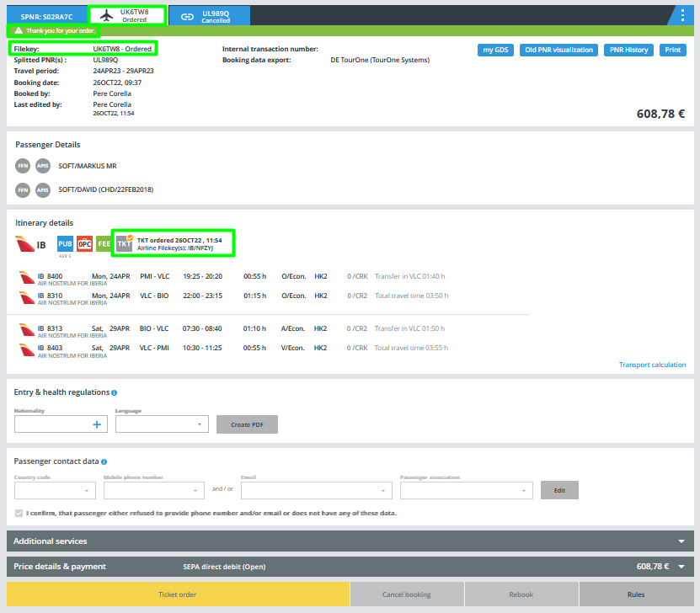Image resolution: width=700 pixels, height=613 pixels.
Task: Toggle the passenger refused contact data checkbox
Action: [19, 513]
